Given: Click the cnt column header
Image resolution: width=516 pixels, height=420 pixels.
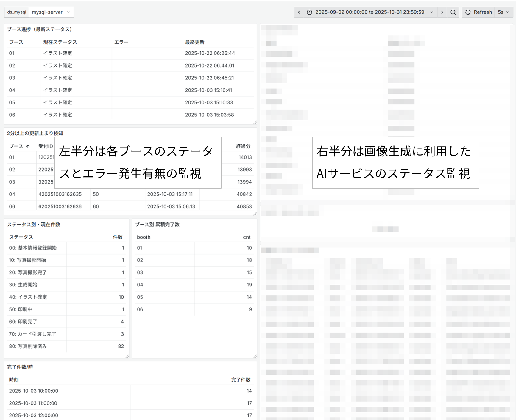Looking at the screenshot, I should tap(247, 237).
